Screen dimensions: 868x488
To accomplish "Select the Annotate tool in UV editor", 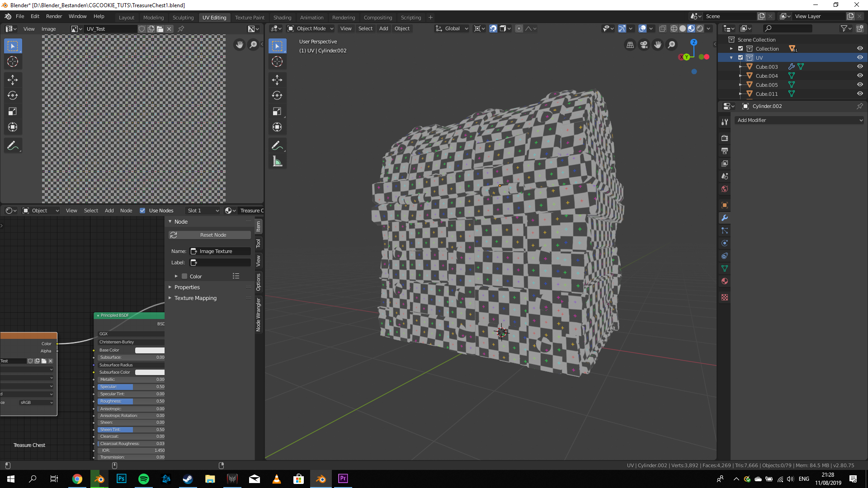I will pyautogui.click(x=13, y=145).
